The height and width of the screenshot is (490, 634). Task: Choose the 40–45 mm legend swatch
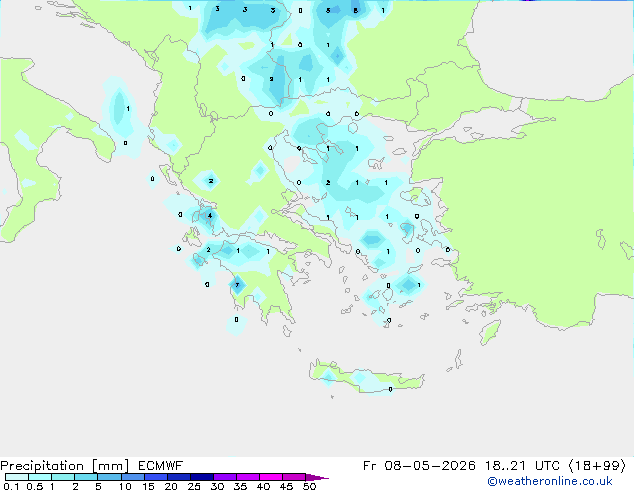(271, 477)
